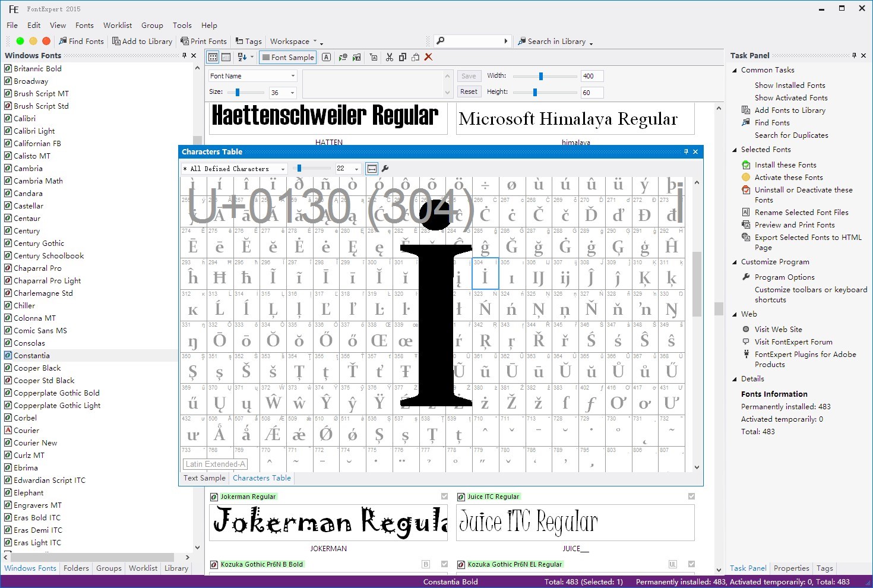Screen dimensions: 873x588
Task: Switch to the Text Sample tab
Action: [x=204, y=478]
